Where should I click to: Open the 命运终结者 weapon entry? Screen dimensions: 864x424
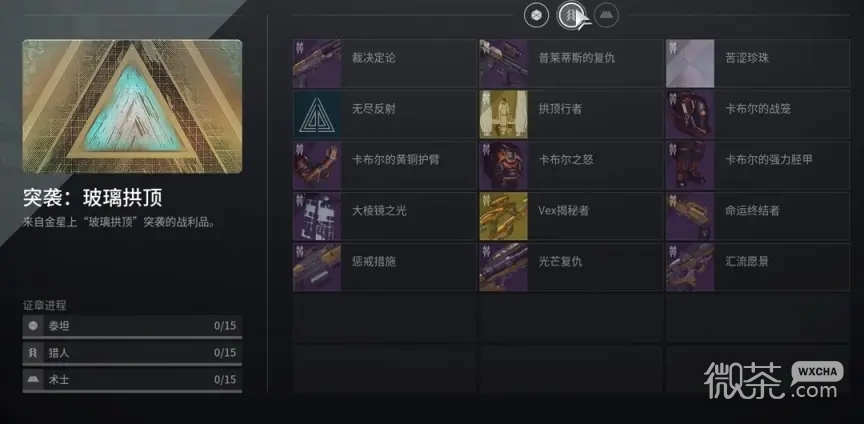758,216
